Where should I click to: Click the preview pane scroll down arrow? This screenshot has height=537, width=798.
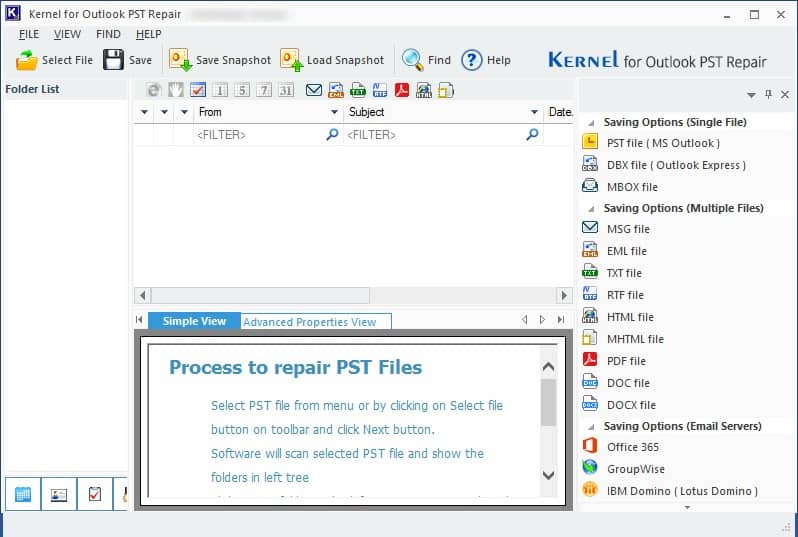pos(548,475)
